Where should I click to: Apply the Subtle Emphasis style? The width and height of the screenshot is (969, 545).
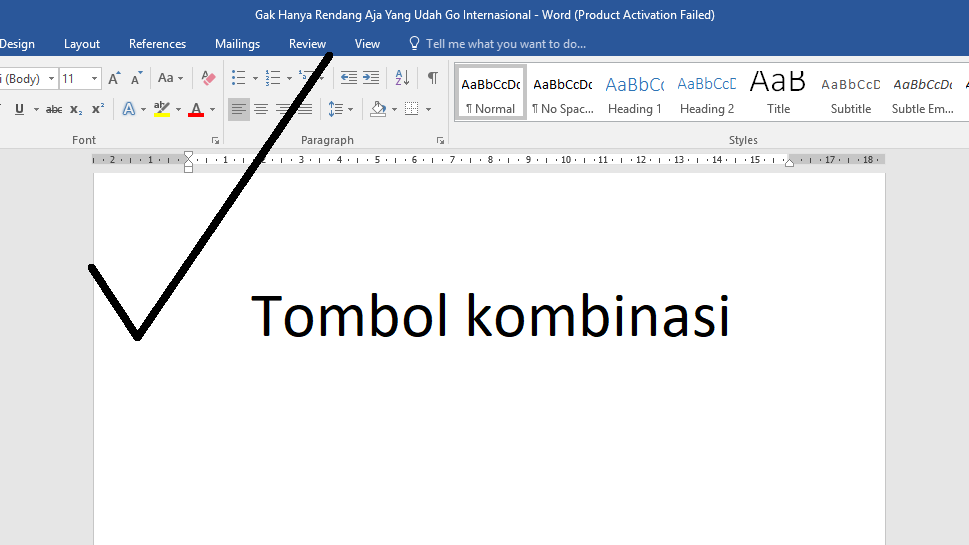923,93
